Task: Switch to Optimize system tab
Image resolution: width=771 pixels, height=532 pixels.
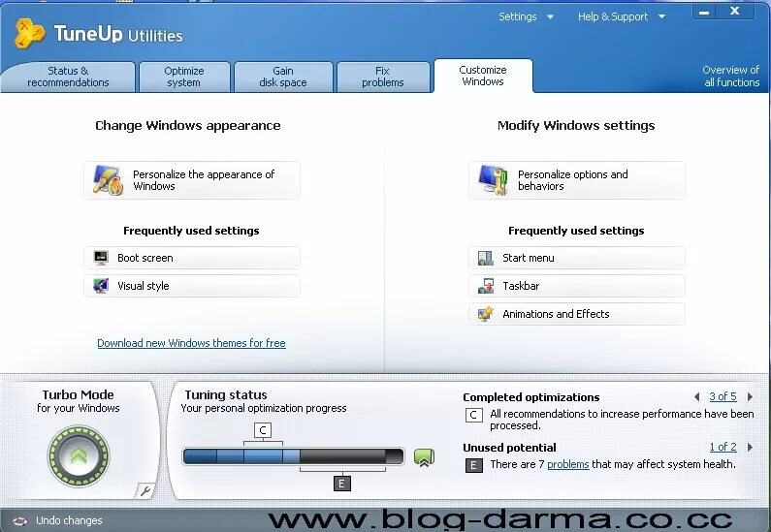Action: pyautogui.click(x=184, y=77)
